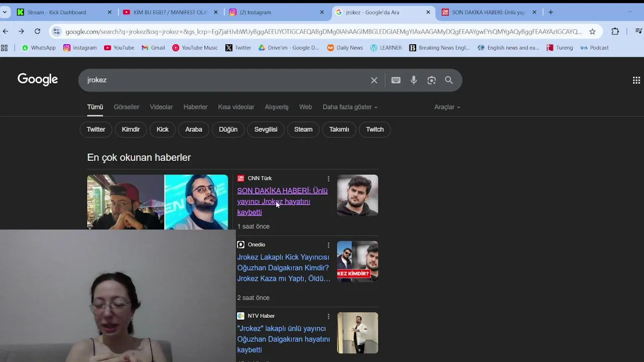Open the YouTube Music bookmark
The width and height of the screenshot is (644, 362).
click(x=195, y=48)
